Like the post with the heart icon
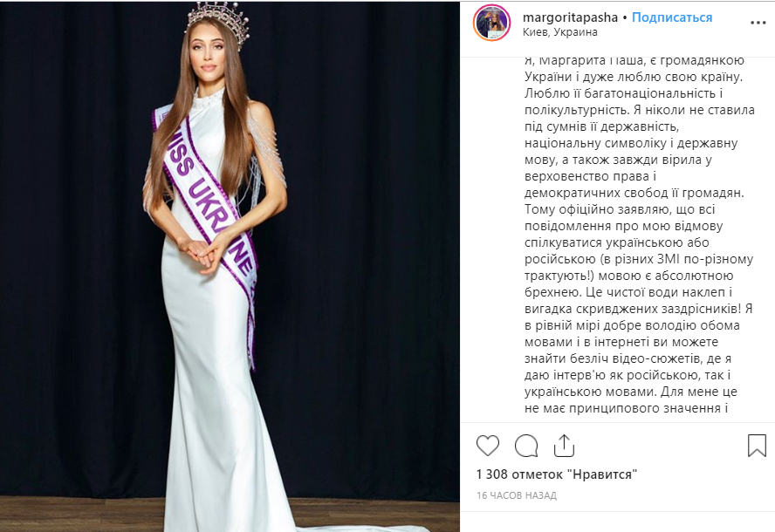The height and width of the screenshot is (532, 775). pos(487,446)
